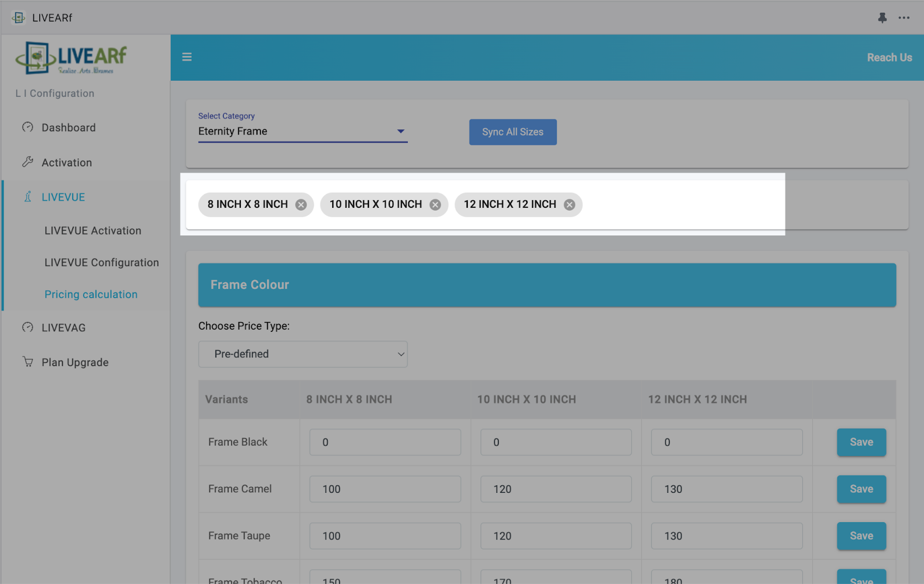Select Pricing calculation submenu item

[x=91, y=294]
